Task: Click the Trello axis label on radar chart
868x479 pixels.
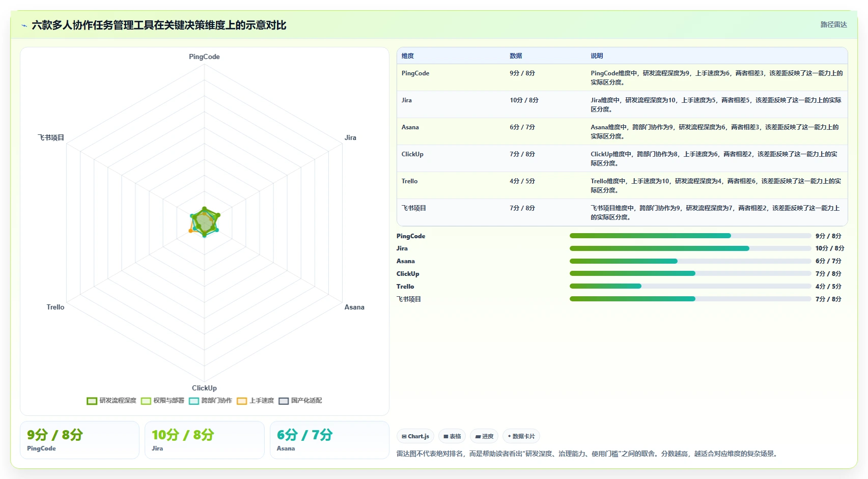Action: click(x=55, y=307)
